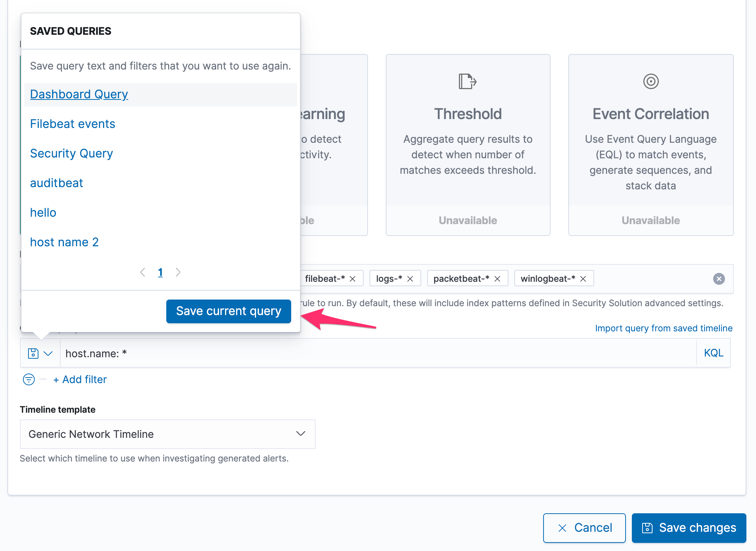The height and width of the screenshot is (551, 756).
Task: Open Import query from saved timeline
Action: 664,328
